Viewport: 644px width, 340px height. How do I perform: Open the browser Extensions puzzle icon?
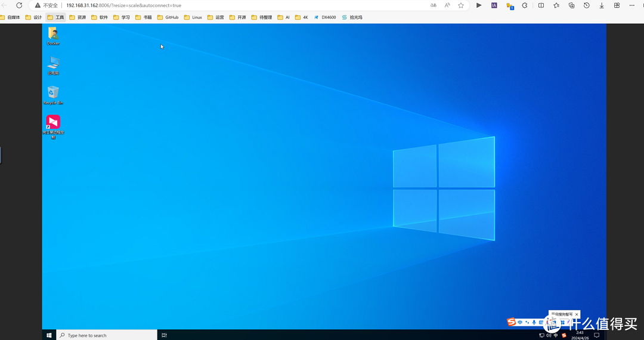click(x=525, y=5)
